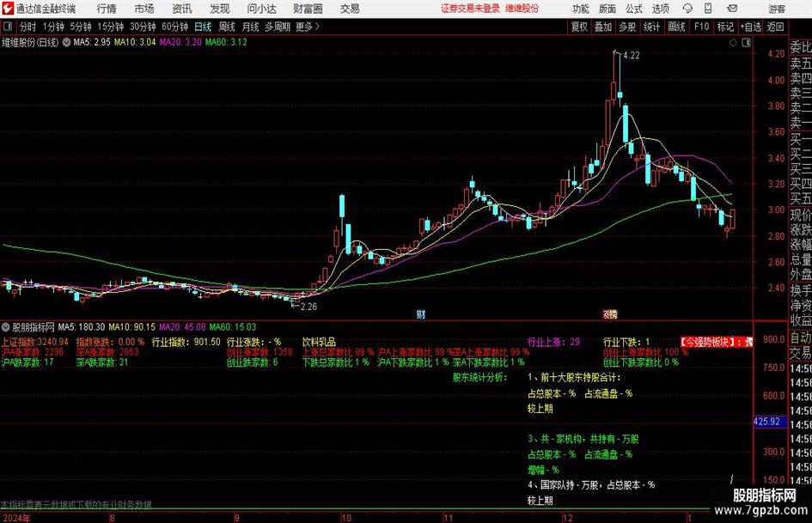Click the 2024年 date axis label
Screen dimensions: 812x523
(16, 518)
